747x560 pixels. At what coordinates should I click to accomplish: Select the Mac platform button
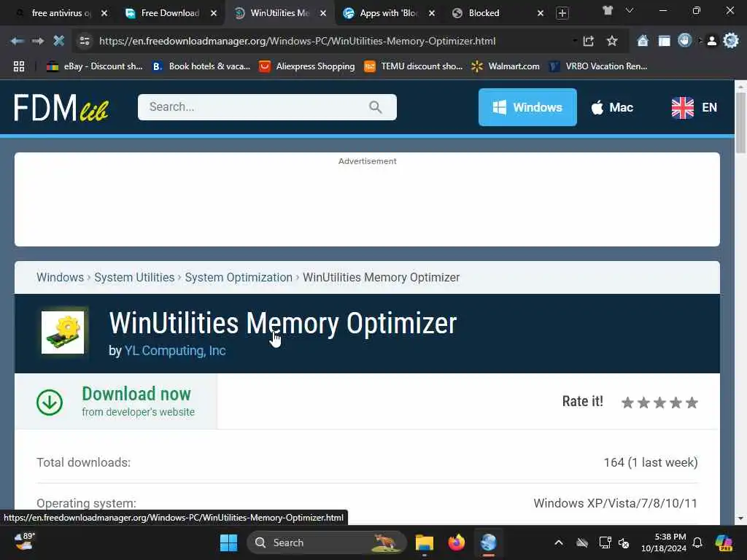(x=612, y=107)
